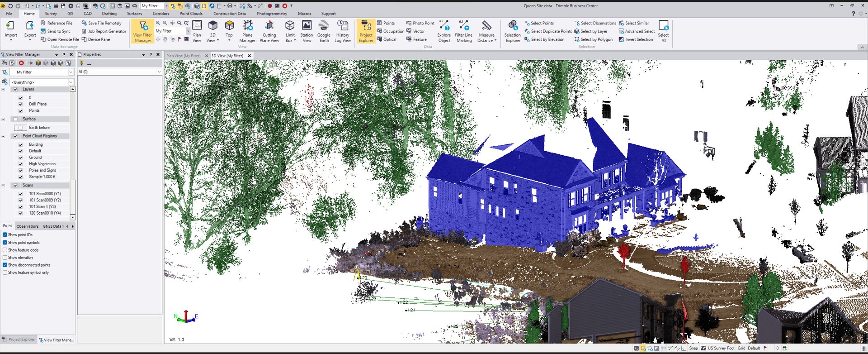Open Points data spreadsheet

pos(386,23)
